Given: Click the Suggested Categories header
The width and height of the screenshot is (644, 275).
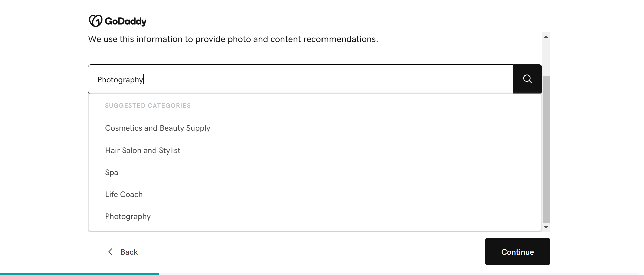Looking at the screenshot, I should [x=148, y=105].
